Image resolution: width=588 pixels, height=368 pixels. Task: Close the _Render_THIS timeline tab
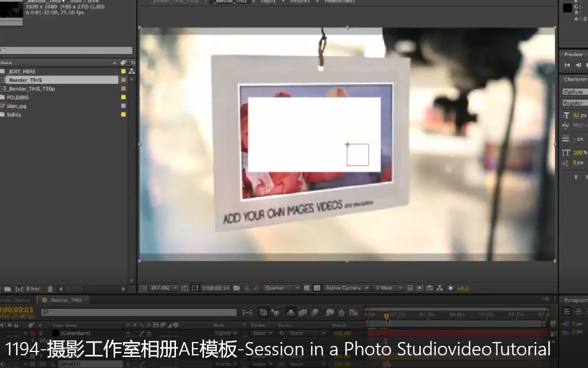[85, 300]
